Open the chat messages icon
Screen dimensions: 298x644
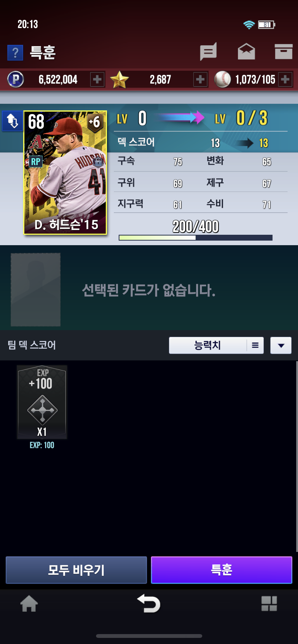pyautogui.click(x=208, y=52)
